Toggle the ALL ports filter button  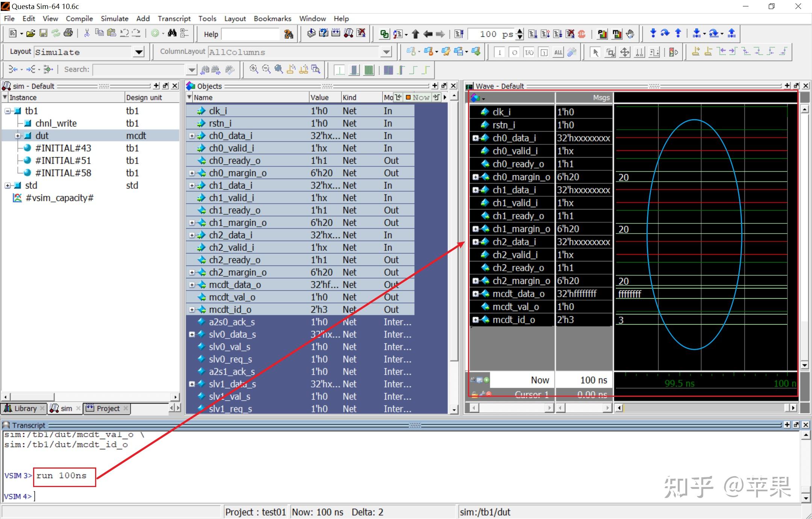pos(558,52)
